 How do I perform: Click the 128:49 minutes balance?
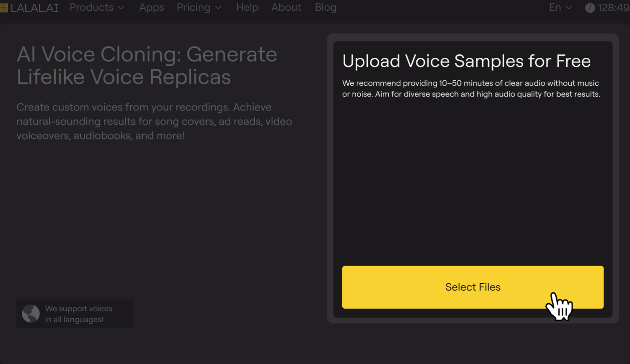[x=613, y=8]
